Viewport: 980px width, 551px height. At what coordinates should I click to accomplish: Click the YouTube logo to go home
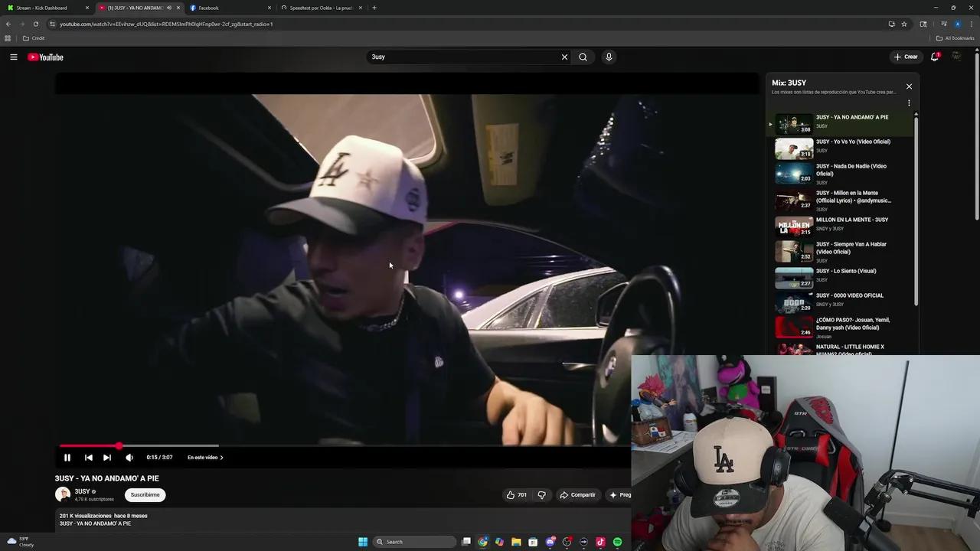pos(46,57)
